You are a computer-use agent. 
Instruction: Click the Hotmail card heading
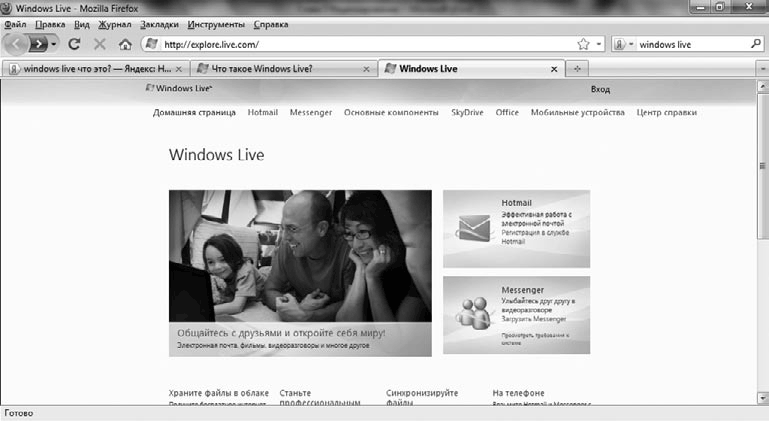click(516, 203)
